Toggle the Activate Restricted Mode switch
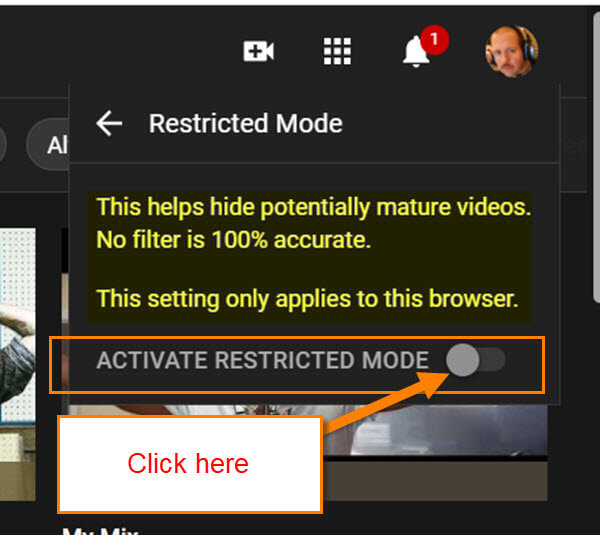The width and height of the screenshot is (600, 535). click(476, 360)
